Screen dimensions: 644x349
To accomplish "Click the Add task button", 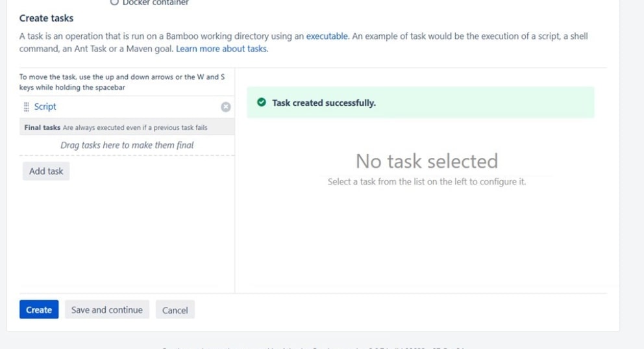I will coord(46,171).
